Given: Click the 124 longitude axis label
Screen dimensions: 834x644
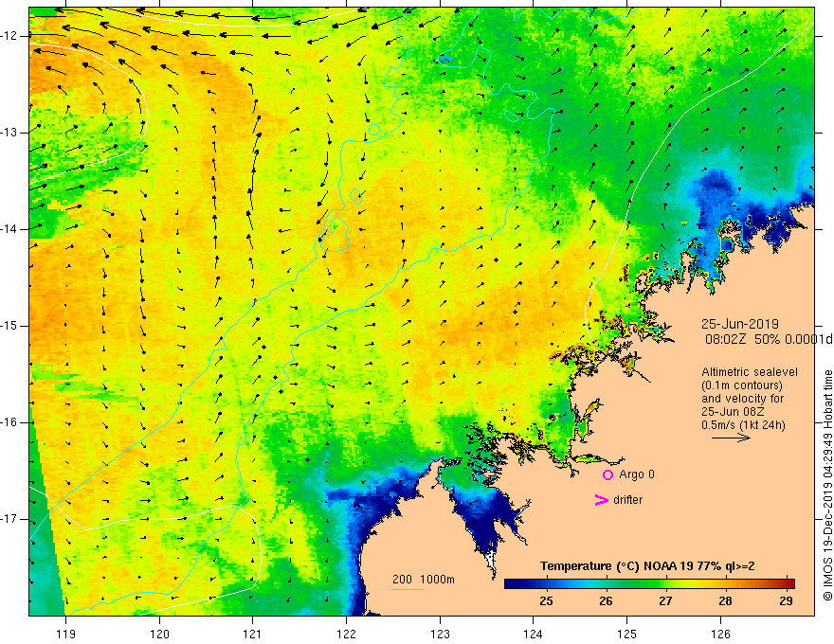Looking at the screenshot, I should 534,634.
